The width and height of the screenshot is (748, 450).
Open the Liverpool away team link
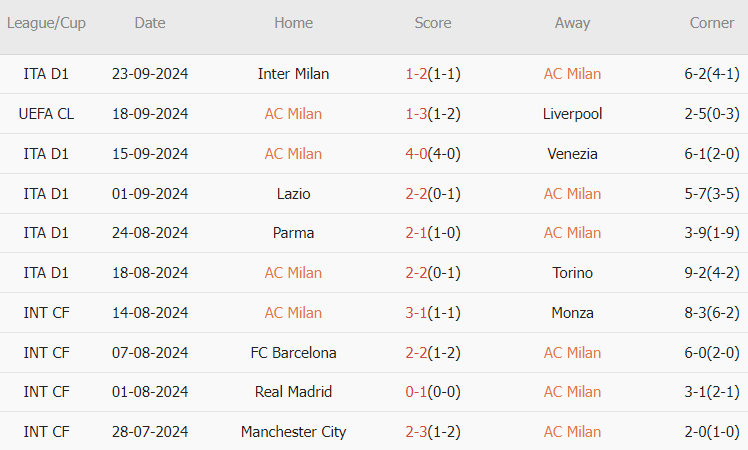click(572, 114)
